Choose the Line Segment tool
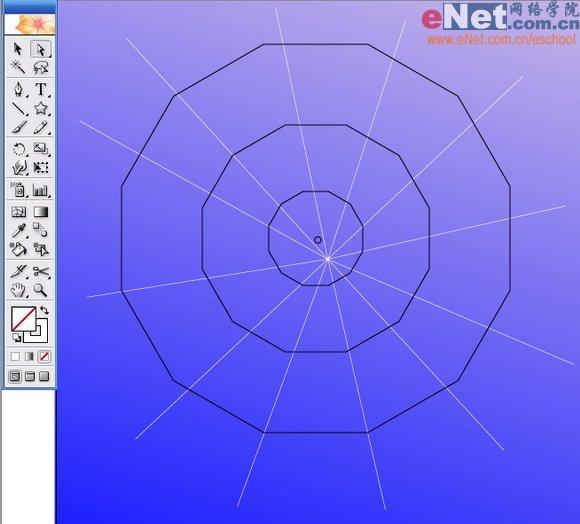This screenshot has height=524, width=580. (18, 108)
